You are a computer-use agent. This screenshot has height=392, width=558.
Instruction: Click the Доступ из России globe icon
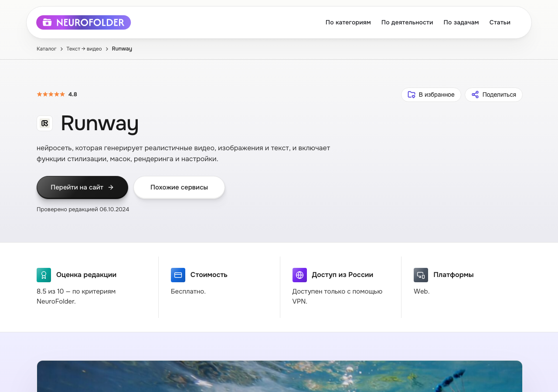(299, 275)
